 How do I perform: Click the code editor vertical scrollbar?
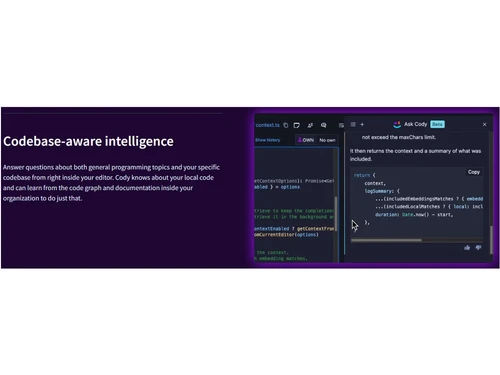[336, 213]
